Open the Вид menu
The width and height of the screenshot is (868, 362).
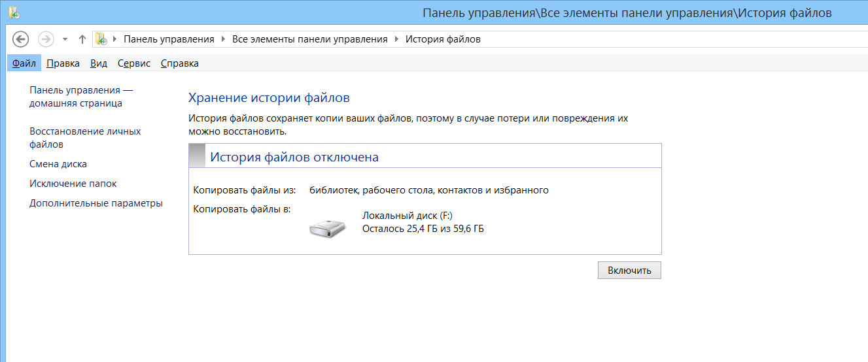pos(99,63)
